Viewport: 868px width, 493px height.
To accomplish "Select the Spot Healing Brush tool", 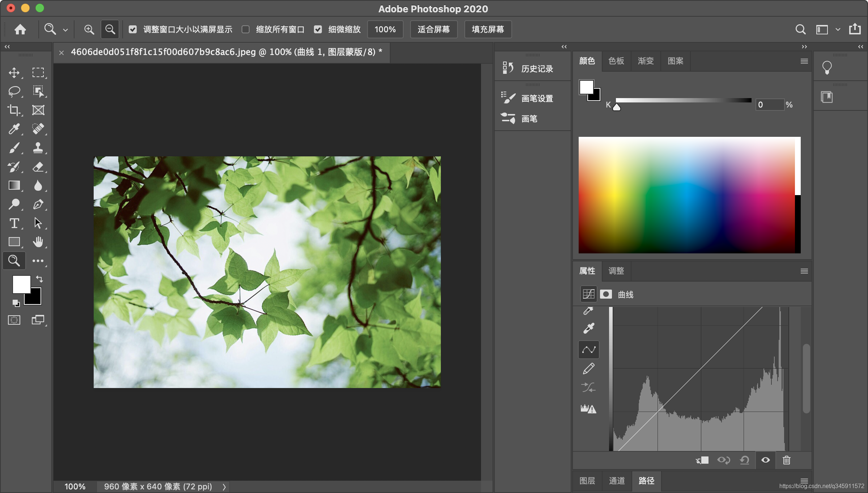I will (38, 129).
